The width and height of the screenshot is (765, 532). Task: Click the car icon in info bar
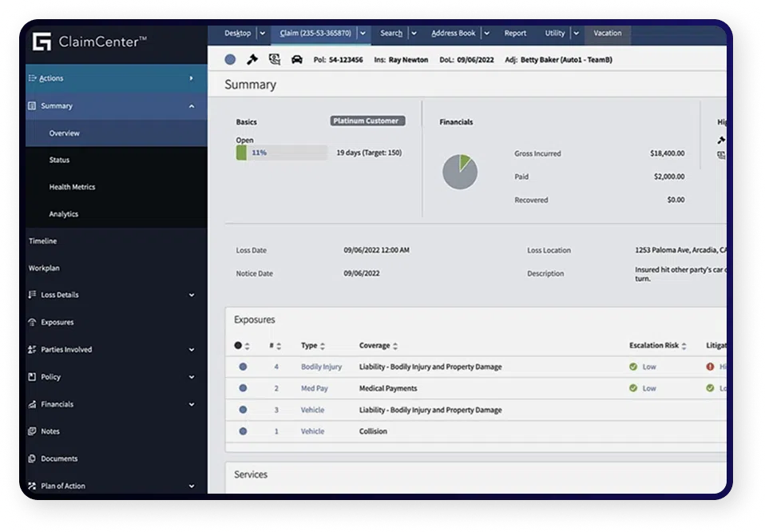[x=296, y=60]
